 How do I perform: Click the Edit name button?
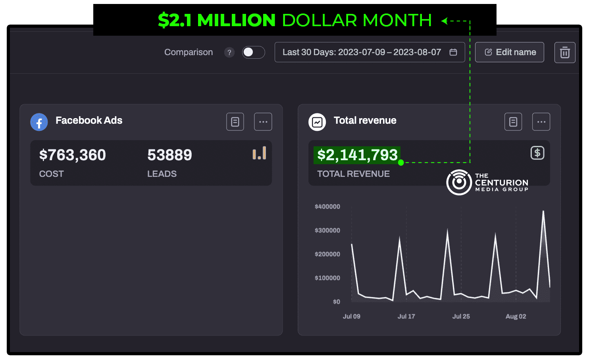[510, 52]
